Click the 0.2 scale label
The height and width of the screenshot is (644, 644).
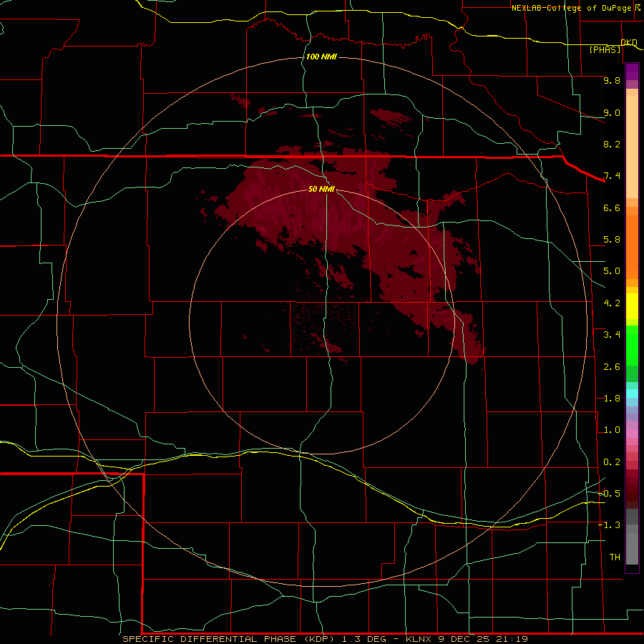click(612, 462)
